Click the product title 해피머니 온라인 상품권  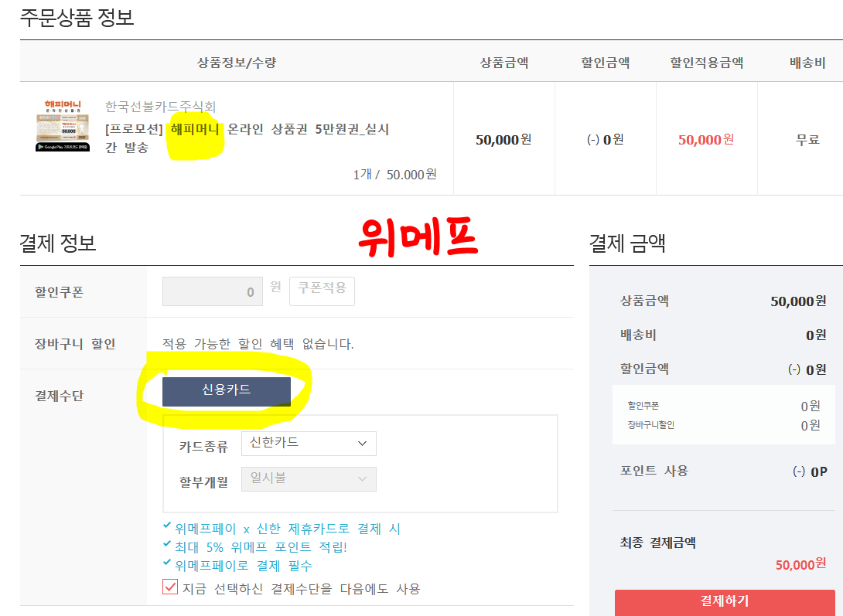coord(247,138)
